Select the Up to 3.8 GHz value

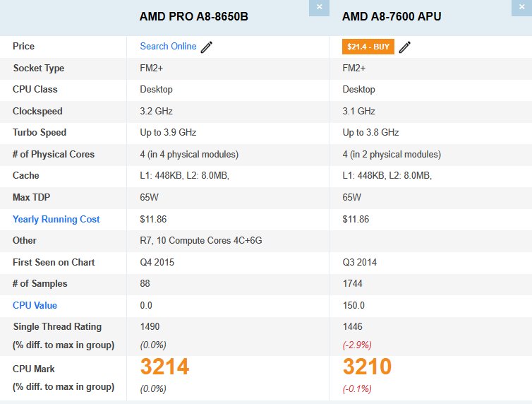[x=370, y=132]
